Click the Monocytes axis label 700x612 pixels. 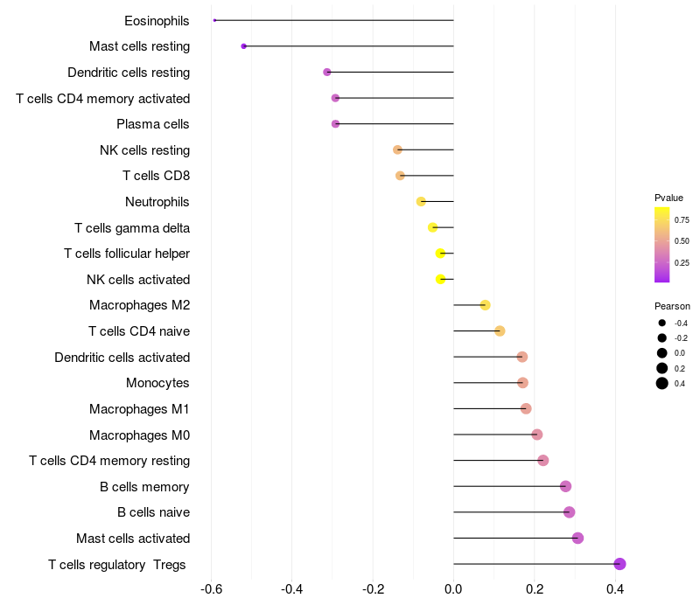tap(157, 383)
